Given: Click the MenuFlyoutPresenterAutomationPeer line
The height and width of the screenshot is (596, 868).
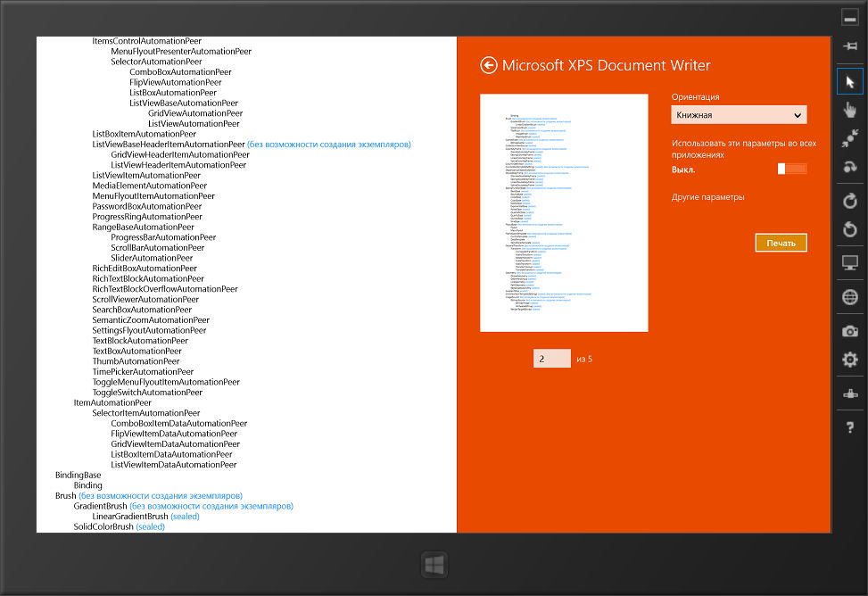Looking at the screenshot, I should (181, 52).
